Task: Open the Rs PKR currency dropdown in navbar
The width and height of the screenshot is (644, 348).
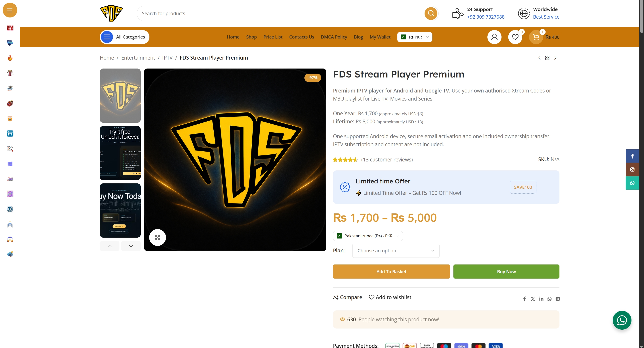Action: (414, 37)
